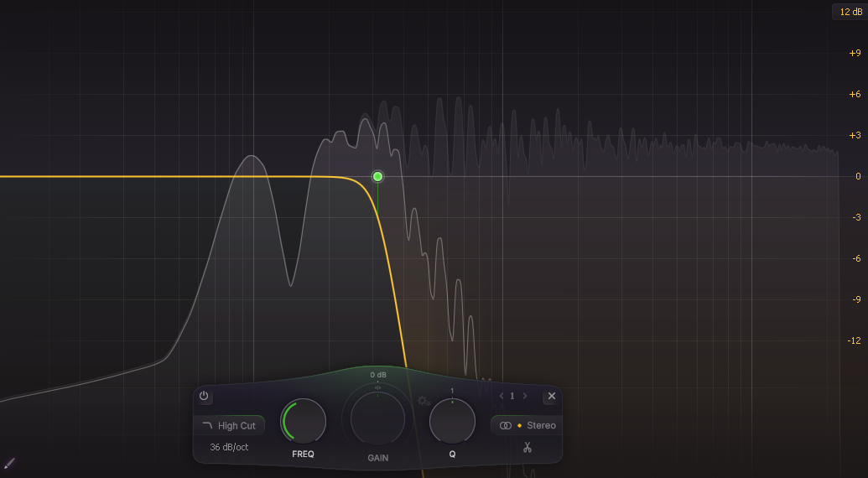Select the previous band with left arrow
Image resolution: width=868 pixels, height=478 pixels.
point(502,396)
